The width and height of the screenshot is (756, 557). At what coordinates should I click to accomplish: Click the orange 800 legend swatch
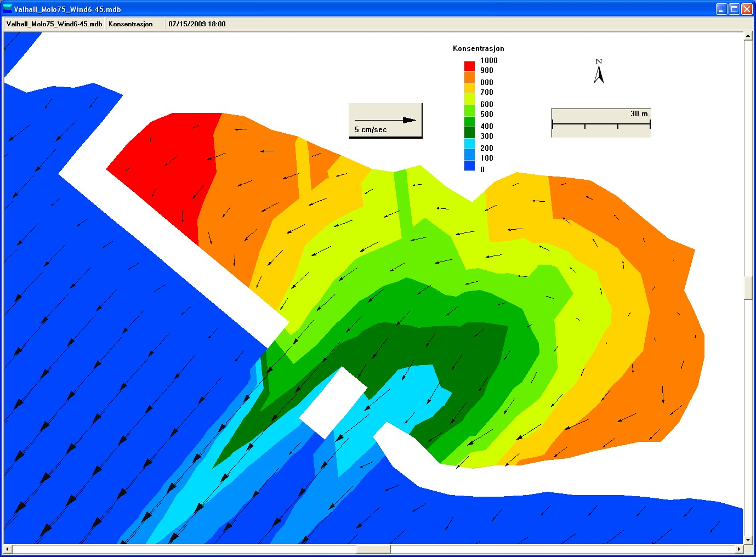469,77
